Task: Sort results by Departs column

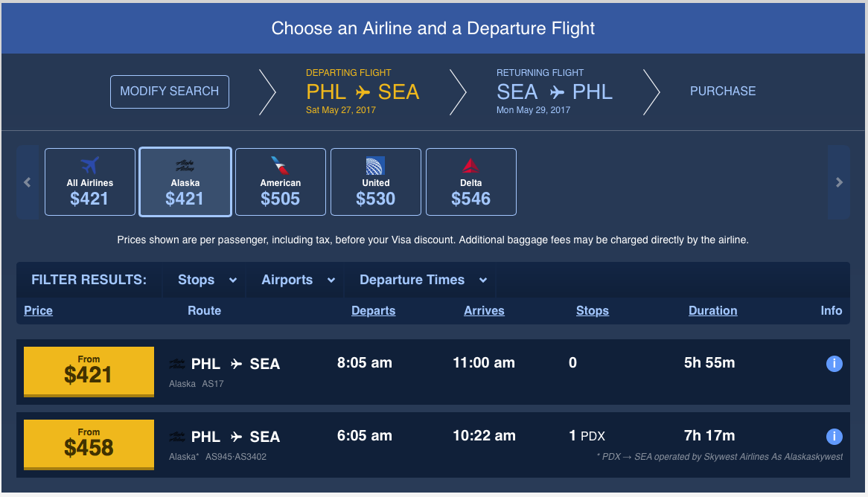Action: click(x=373, y=311)
